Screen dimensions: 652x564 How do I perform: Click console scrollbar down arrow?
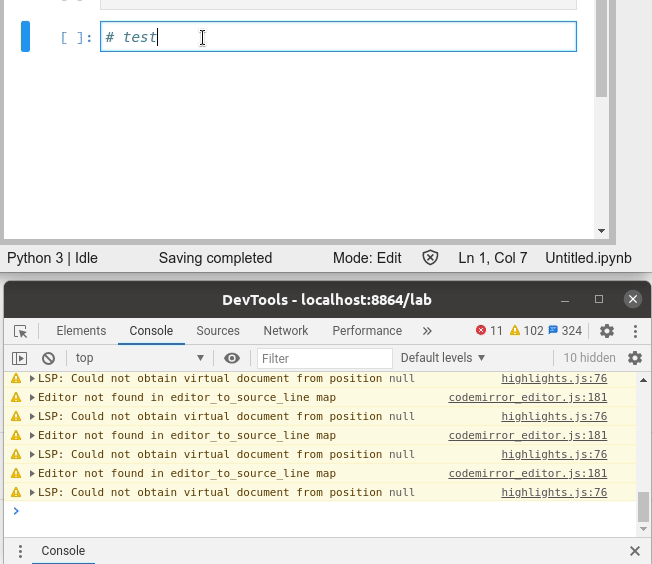(x=643, y=529)
